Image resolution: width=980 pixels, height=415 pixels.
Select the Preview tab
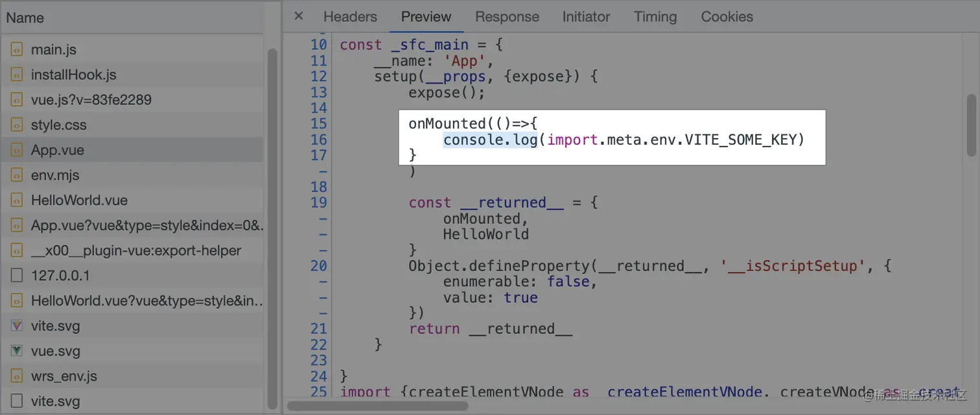click(426, 17)
